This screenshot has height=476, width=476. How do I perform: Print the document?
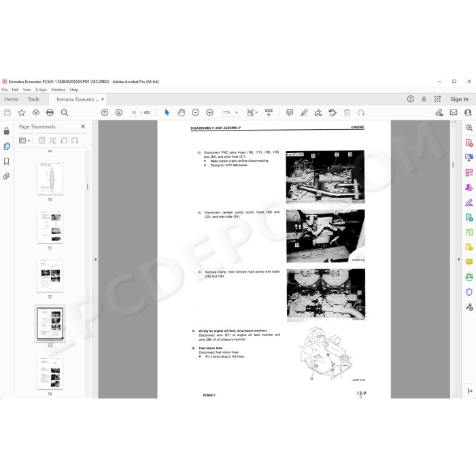(x=50, y=113)
